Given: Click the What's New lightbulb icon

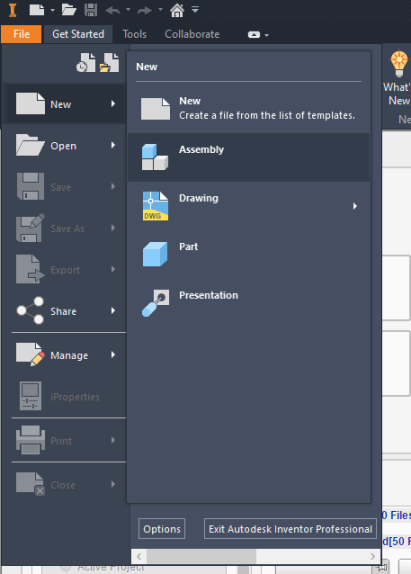Looking at the screenshot, I should pos(399,63).
